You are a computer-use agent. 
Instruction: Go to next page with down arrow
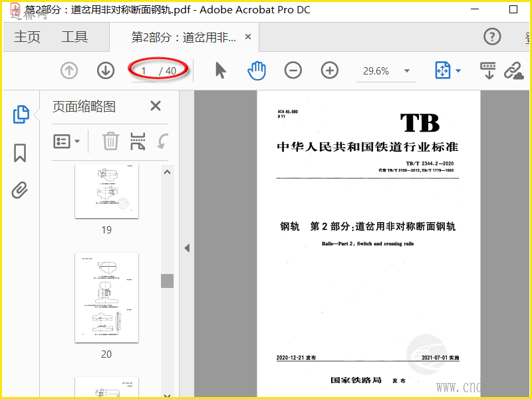pyautogui.click(x=106, y=70)
